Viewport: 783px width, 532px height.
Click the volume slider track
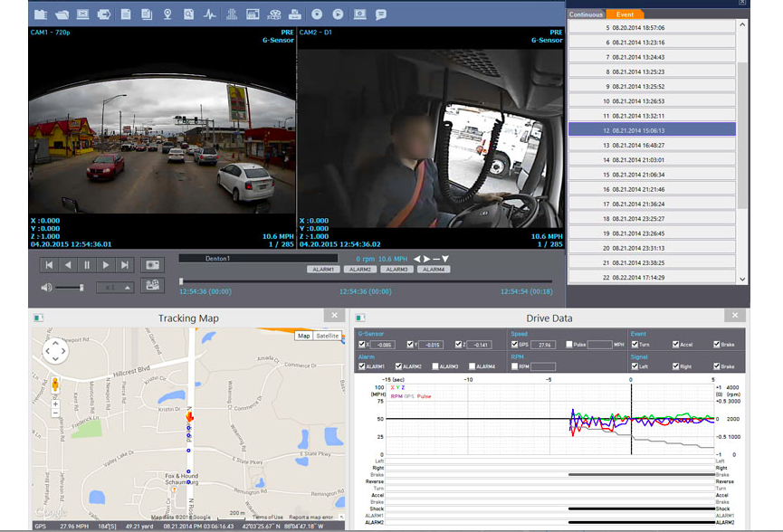click(69, 287)
